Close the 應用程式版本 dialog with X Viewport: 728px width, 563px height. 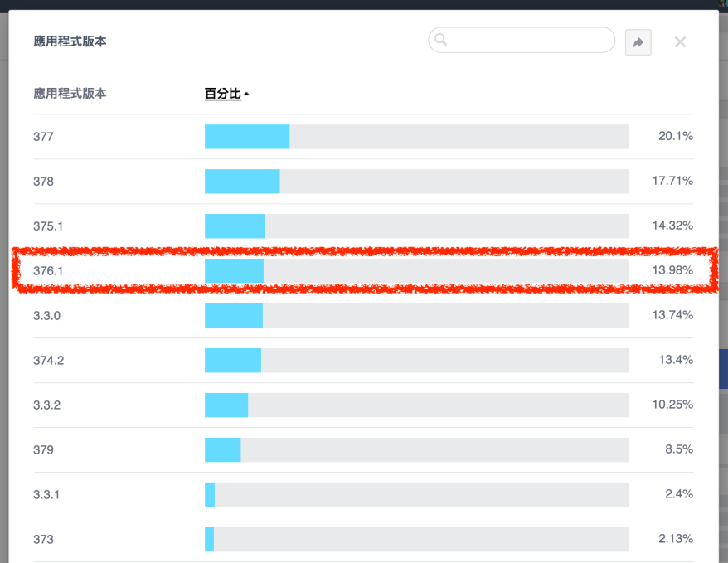click(680, 42)
